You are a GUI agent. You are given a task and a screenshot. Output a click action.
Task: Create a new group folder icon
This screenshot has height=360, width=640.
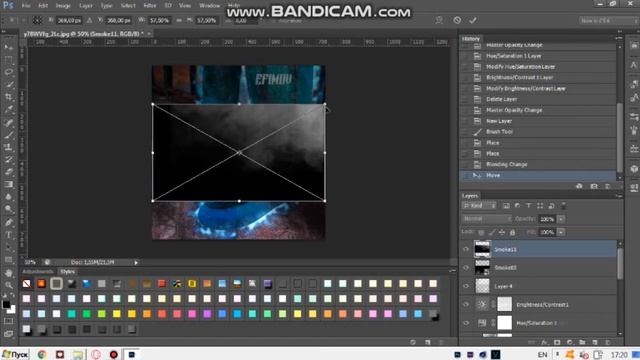tap(582, 342)
